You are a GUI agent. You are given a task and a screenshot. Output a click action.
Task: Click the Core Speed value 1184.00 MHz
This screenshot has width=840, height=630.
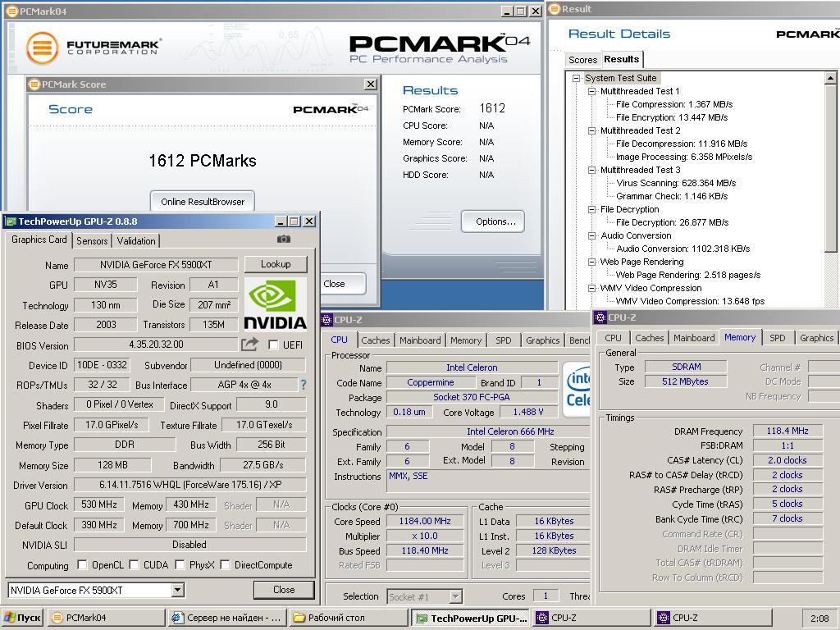point(425,521)
